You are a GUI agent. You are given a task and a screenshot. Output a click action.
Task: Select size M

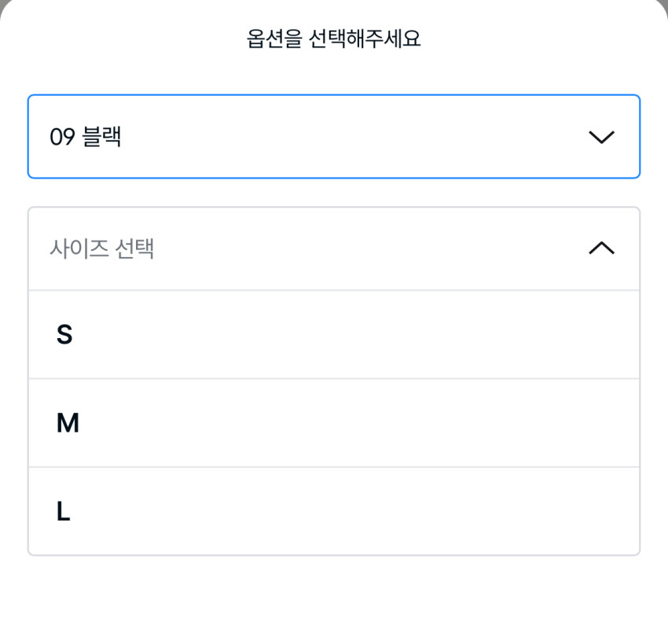click(334, 423)
